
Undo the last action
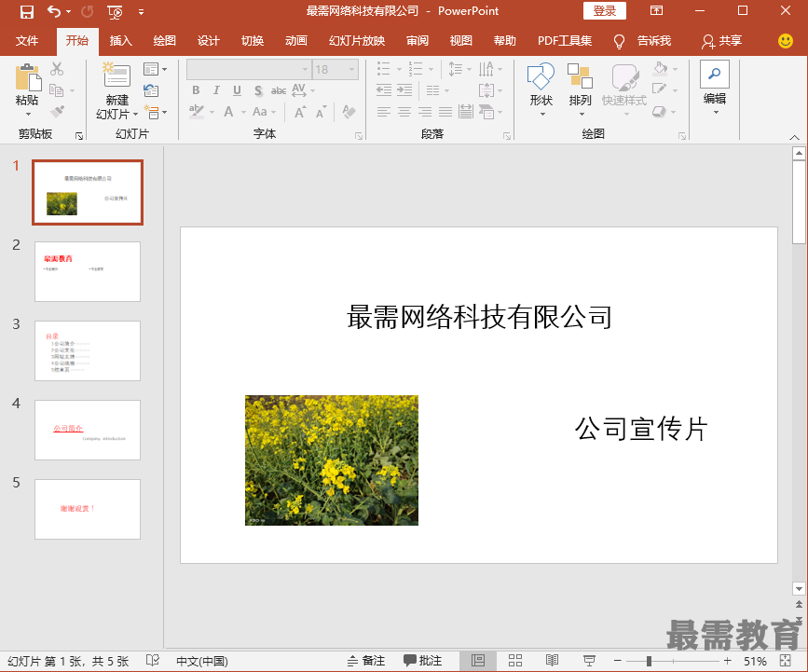coord(54,11)
